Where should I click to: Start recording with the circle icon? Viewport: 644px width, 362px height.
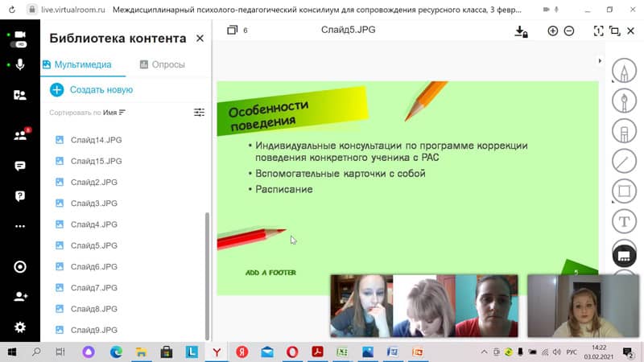tap(19, 267)
